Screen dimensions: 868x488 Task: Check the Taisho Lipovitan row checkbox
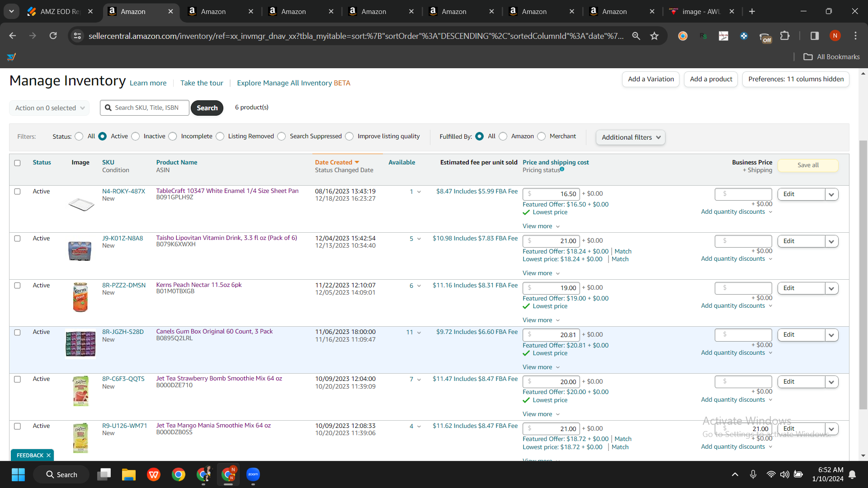point(17,239)
